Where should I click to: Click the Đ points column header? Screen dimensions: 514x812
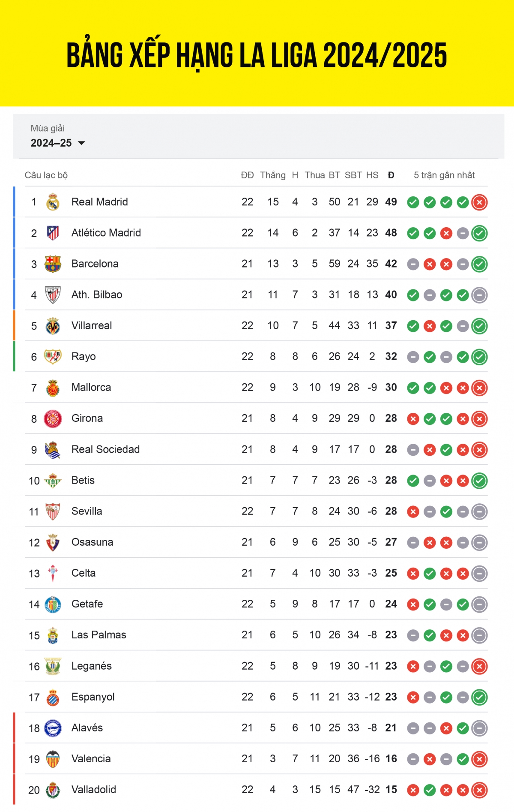click(391, 175)
